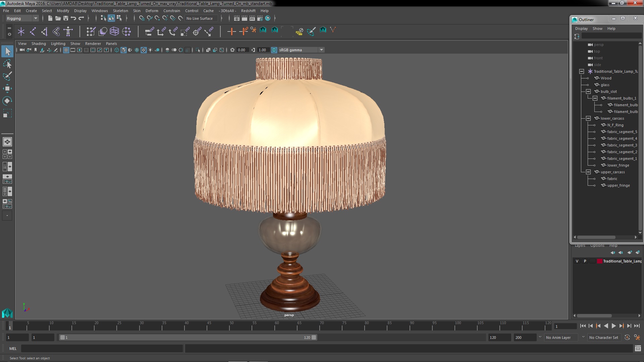Select upper_fringe in the Outliner
Screen dimensions: 644x362
(x=618, y=185)
